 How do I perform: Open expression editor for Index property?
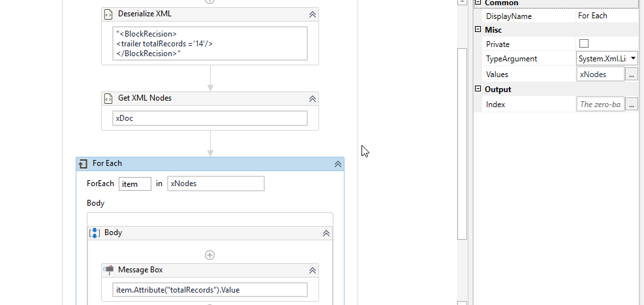[x=631, y=104]
